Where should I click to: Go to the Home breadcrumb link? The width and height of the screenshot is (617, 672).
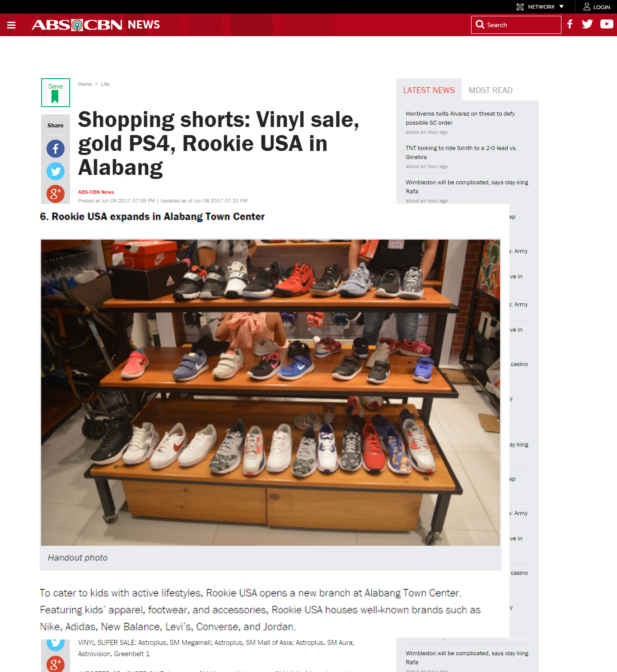pyautogui.click(x=85, y=84)
